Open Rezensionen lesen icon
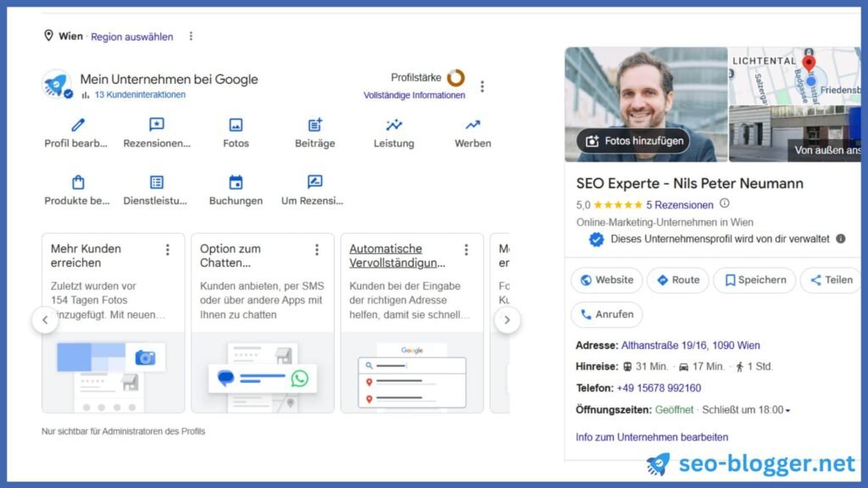The width and height of the screenshot is (868, 488). tap(157, 125)
